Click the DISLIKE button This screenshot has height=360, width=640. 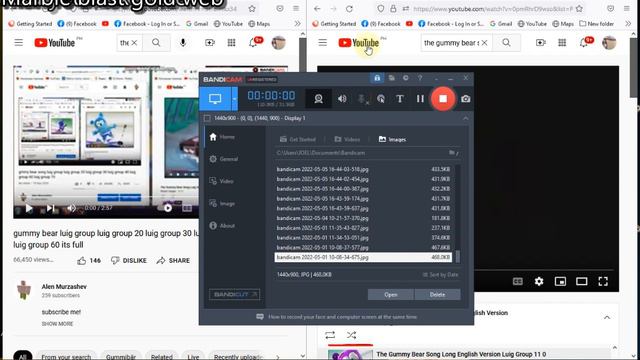129,260
